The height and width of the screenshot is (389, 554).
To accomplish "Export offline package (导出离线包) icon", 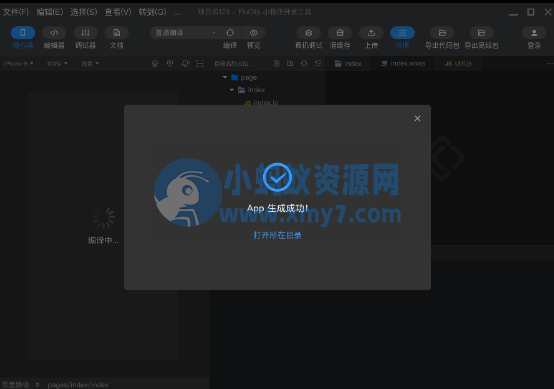I will [481, 33].
